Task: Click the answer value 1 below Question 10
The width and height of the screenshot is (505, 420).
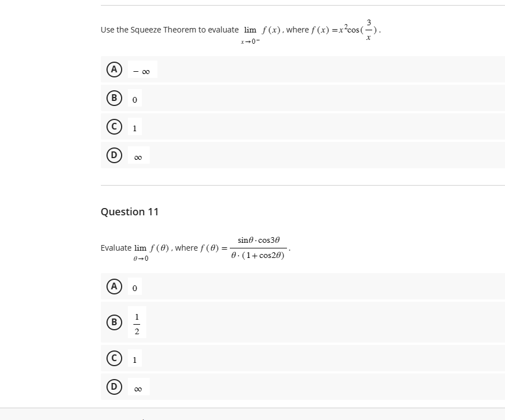Action: coord(135,128)
